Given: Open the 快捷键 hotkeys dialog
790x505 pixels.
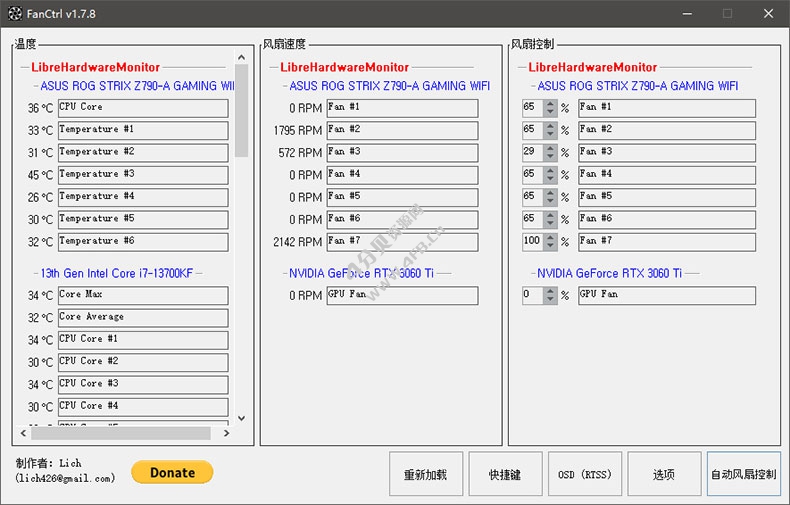Looking at the screenshot, I should click(505, 474).
